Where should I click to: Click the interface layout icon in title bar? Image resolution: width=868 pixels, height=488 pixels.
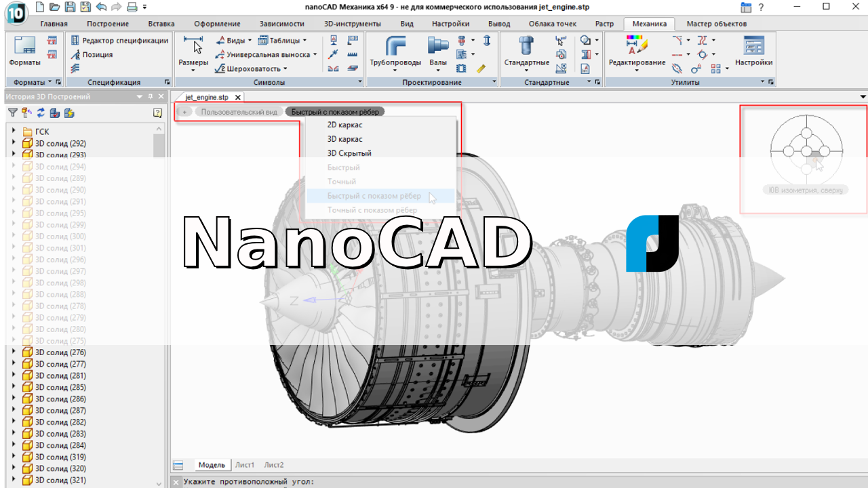pos(746,7)
